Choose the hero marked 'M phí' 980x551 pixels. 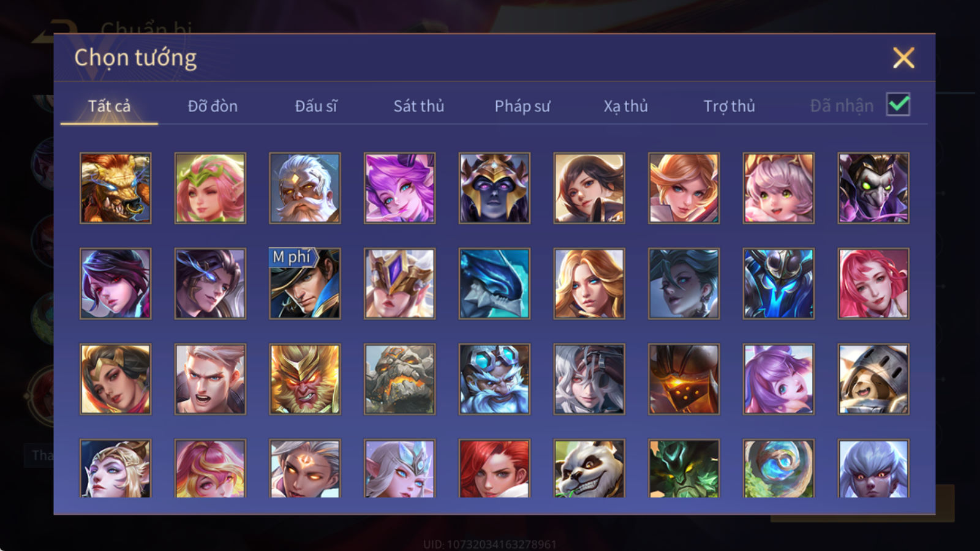tap(305, 283)
